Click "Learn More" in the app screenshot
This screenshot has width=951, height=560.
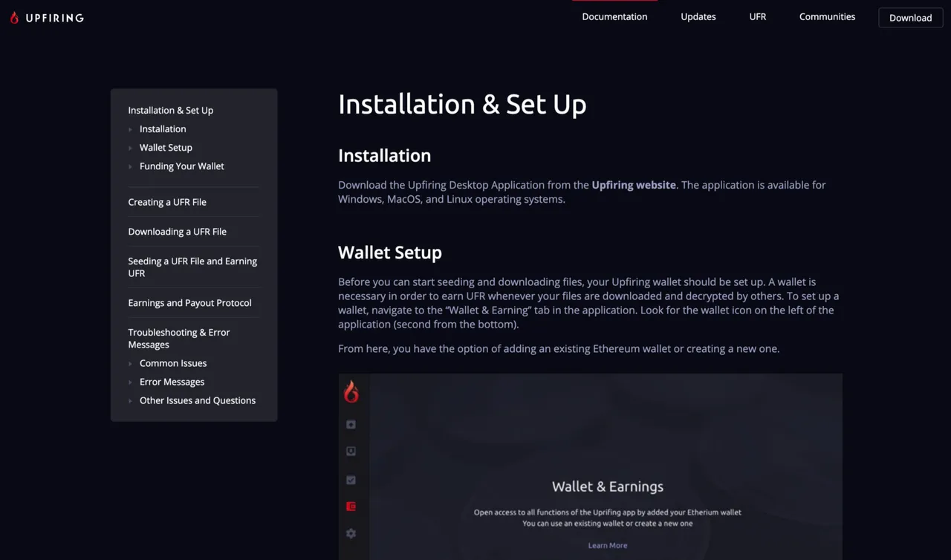(608, 545)
